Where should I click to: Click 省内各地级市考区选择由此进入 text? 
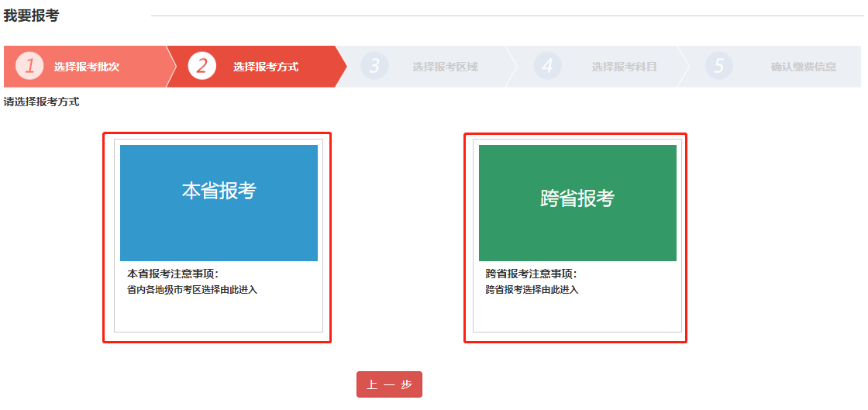[x=191, y=290]
